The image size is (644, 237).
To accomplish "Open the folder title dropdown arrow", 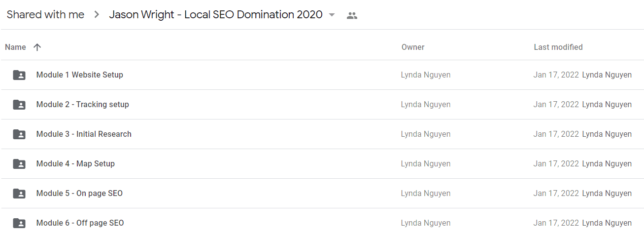I will pyautogui.click(x=332, y=15).
